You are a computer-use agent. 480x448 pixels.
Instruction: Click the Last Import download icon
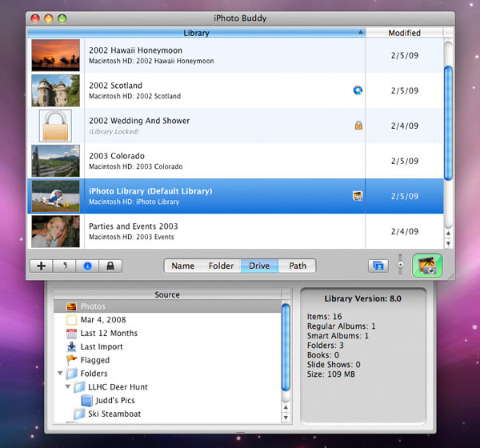pyautogui.click(x=71, y=346)
